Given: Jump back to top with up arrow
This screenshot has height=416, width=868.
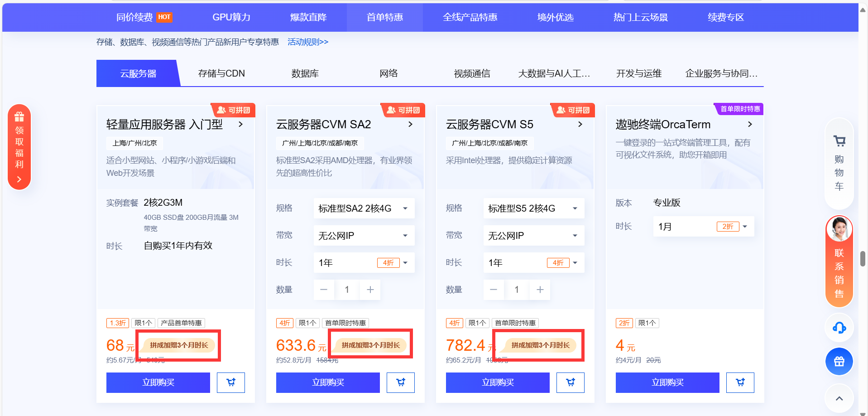Looking at the screenshot, I should coord(839,398).
